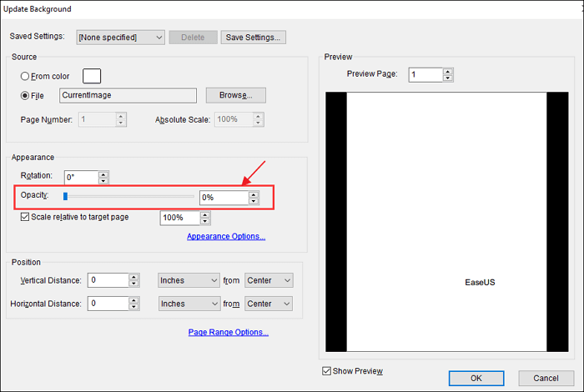
Task: Click the Opacity slider thumb
Action: 66,196
